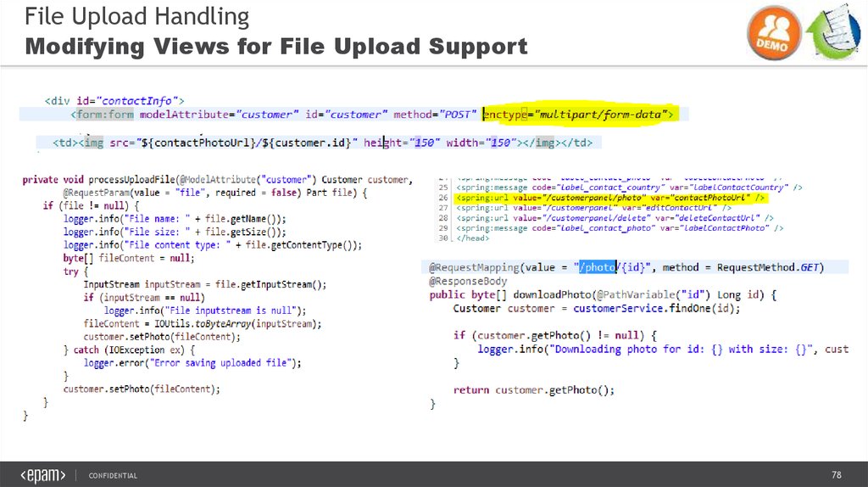Screen dimensions: 868x487
Task: Click logger.info "File size: " line
Action: coord(175,232)
